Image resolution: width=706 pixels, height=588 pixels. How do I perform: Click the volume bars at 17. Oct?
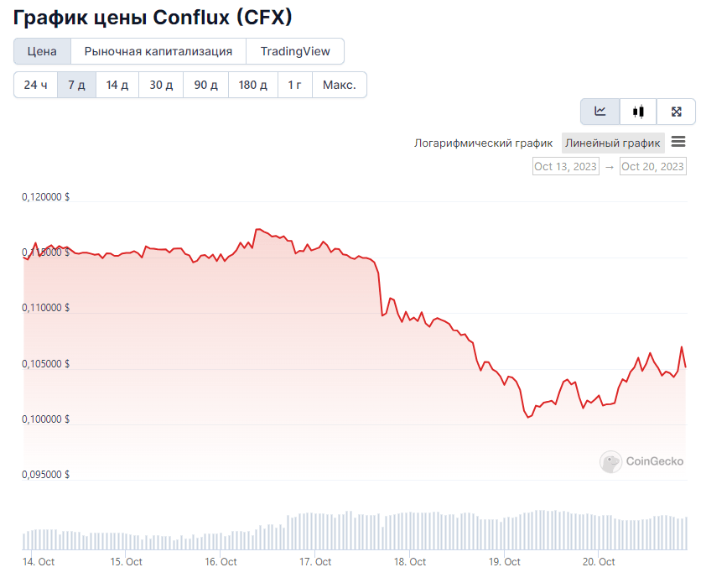[314, 531]
